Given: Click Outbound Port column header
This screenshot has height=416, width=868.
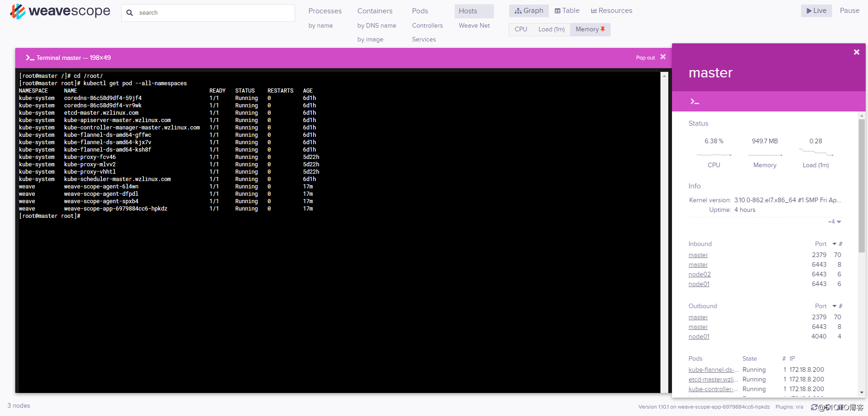Looking at the screenshot, I should 820,306.
